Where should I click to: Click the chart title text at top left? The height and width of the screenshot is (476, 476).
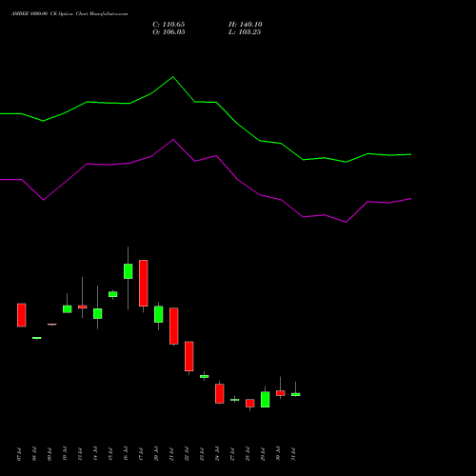(69, 14)
